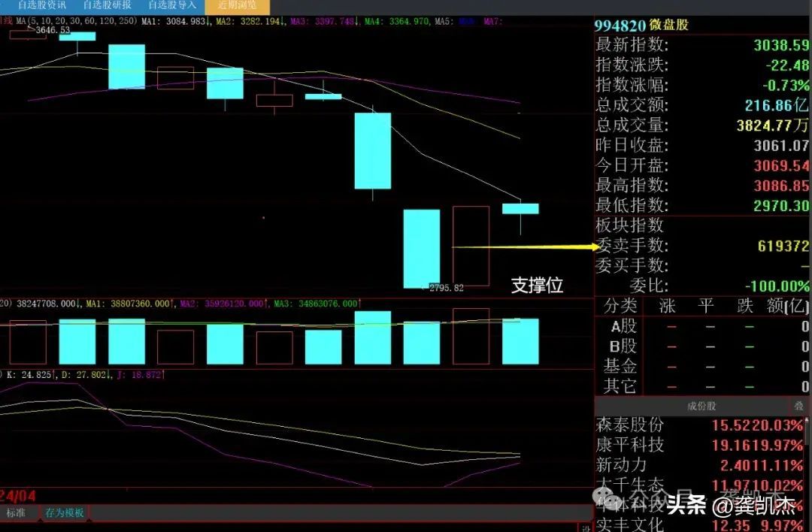Open 康平科技 in the constituent list

[x=630, y=445]
